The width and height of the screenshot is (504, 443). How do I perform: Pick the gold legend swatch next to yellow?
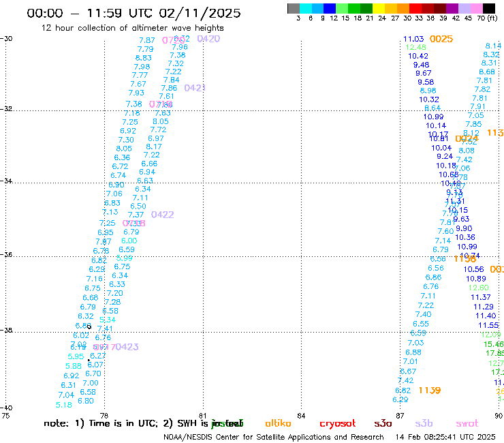[391, 8]
